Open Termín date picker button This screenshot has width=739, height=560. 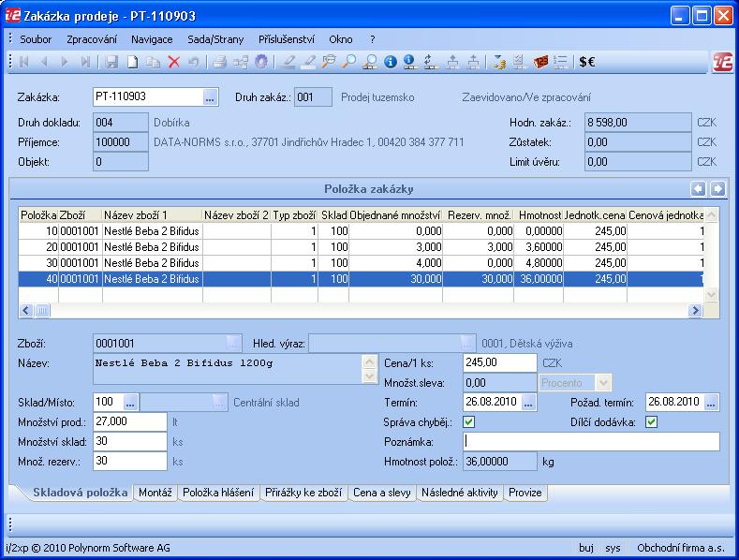coord(529,402)
